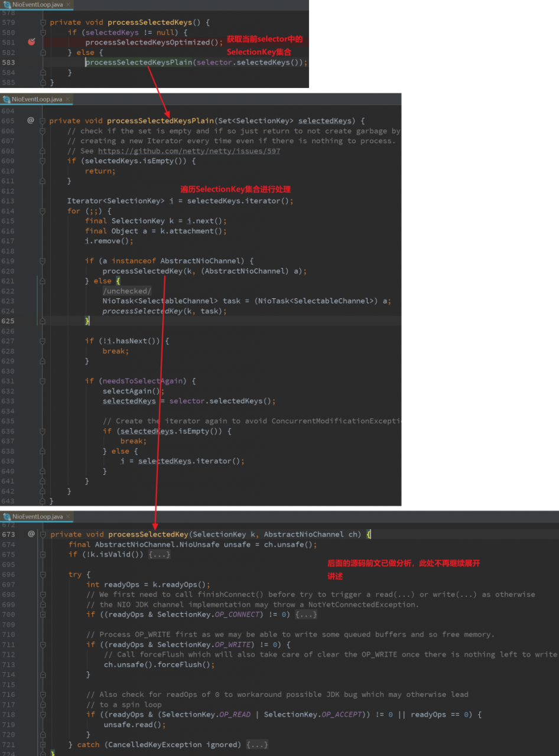The width and height of the screenshot is (559, 756).
Task: Click the selectedKeys.iterator() call on line 613
Action: pyautogui.click(x=238, y=201)
